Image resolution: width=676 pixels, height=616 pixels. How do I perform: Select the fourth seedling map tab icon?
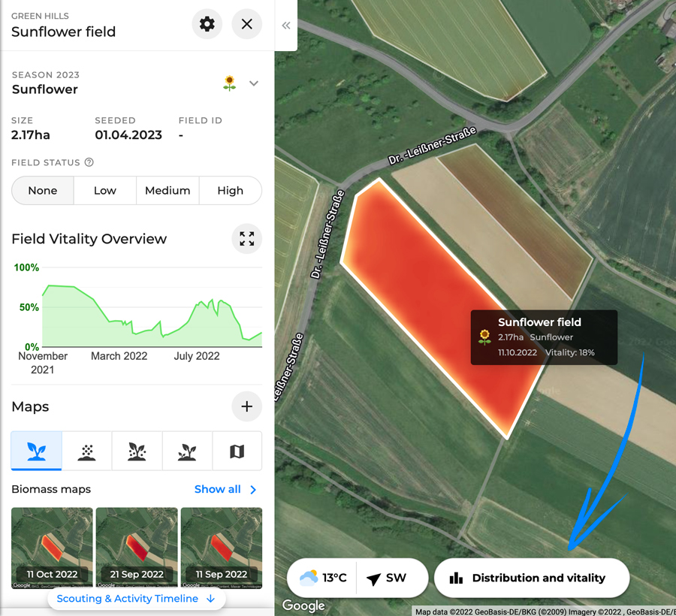click(x=187, y=451)
